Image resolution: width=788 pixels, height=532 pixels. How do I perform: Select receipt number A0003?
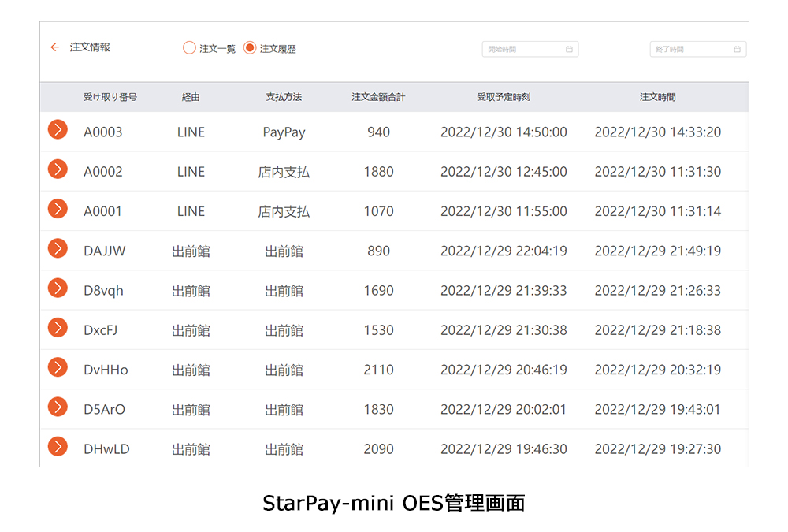click(103, 132)
